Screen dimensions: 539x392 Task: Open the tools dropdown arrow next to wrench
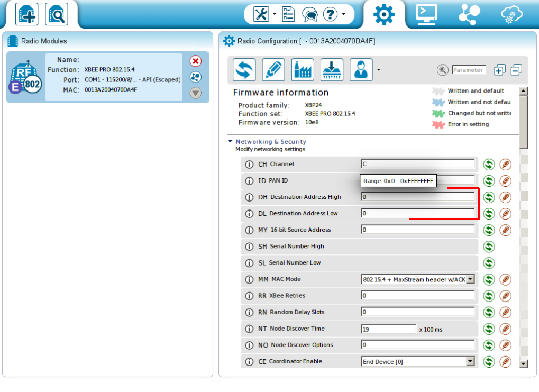[x=275, y=14]
